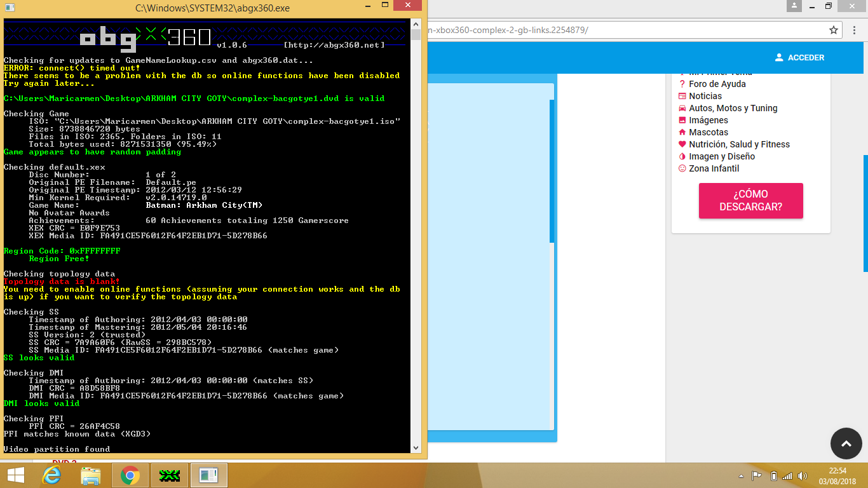868x488 pixels.
Task: Click the abgx360 console scrollbar thumb
Action: point(416,34)
